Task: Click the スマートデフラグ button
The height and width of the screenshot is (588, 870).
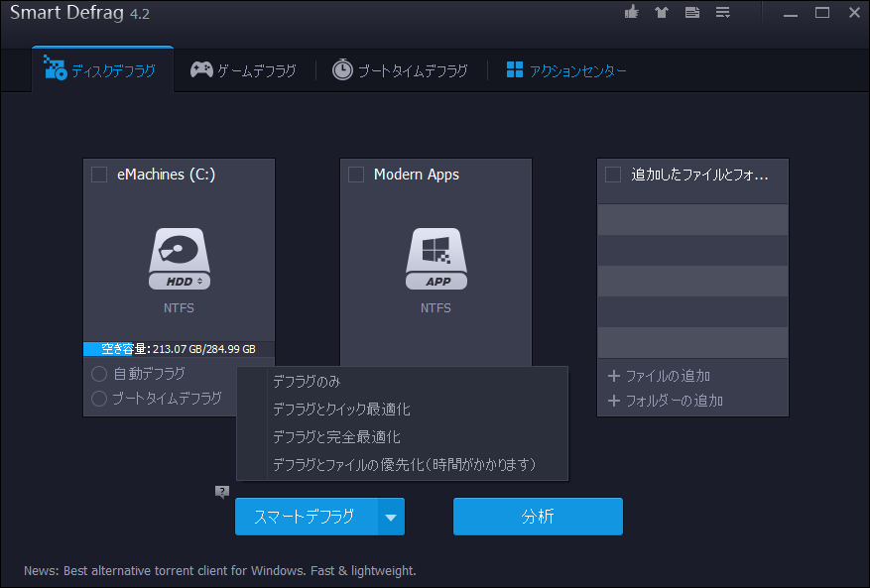Action: coord(307,517)
